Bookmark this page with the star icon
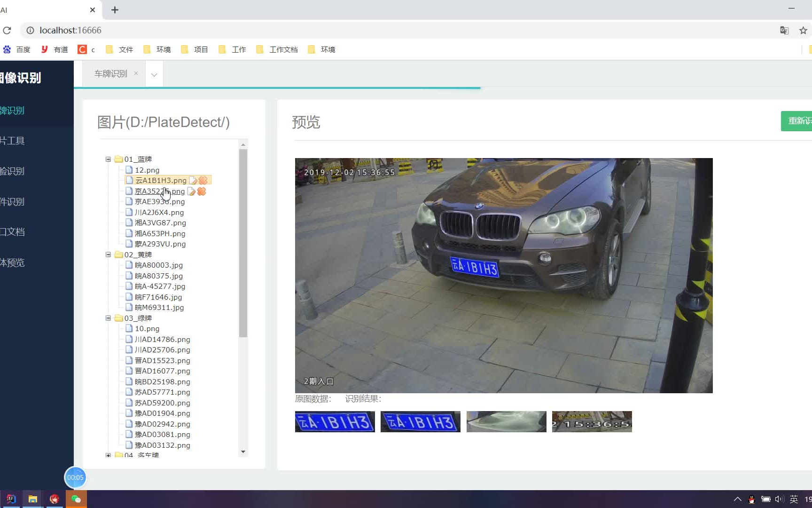 [803, 31]
